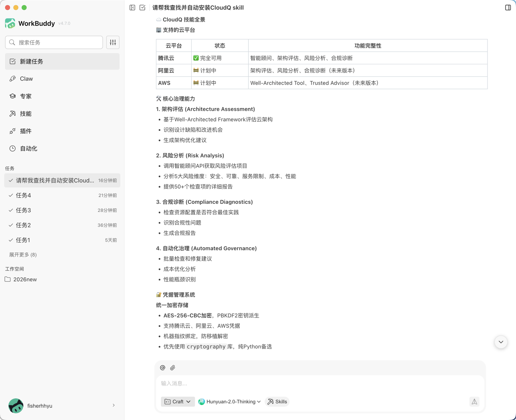This screenshot has height=420, width=516.
Task: Click the checkmark icon beside 任务1
Action: coord(11,240)
